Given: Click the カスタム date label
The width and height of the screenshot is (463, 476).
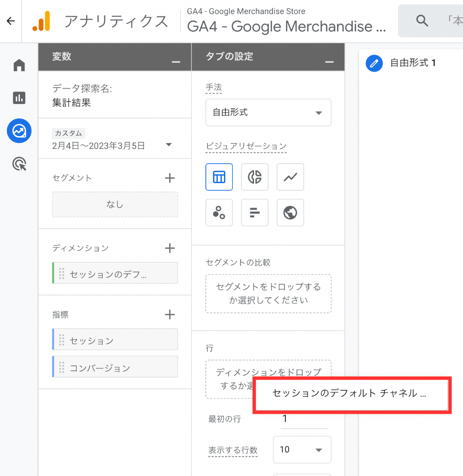Looking at the screenshot, I should click(68, 133).
